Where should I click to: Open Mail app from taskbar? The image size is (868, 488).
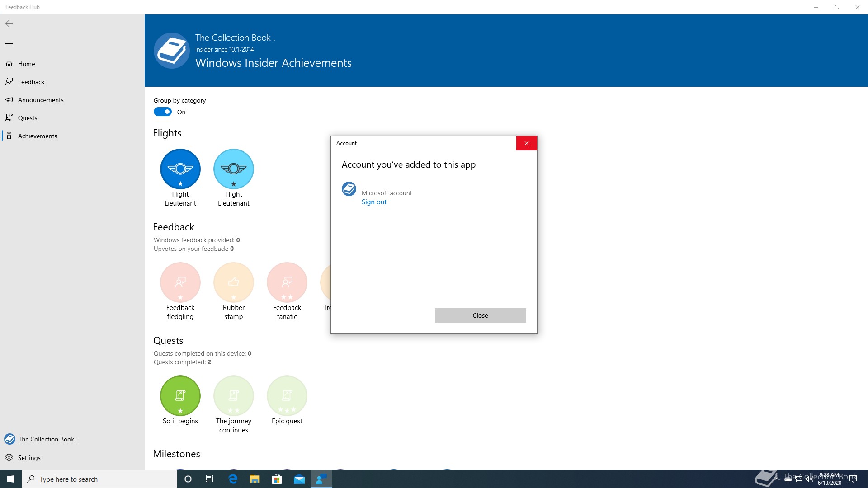click(299, 479)
